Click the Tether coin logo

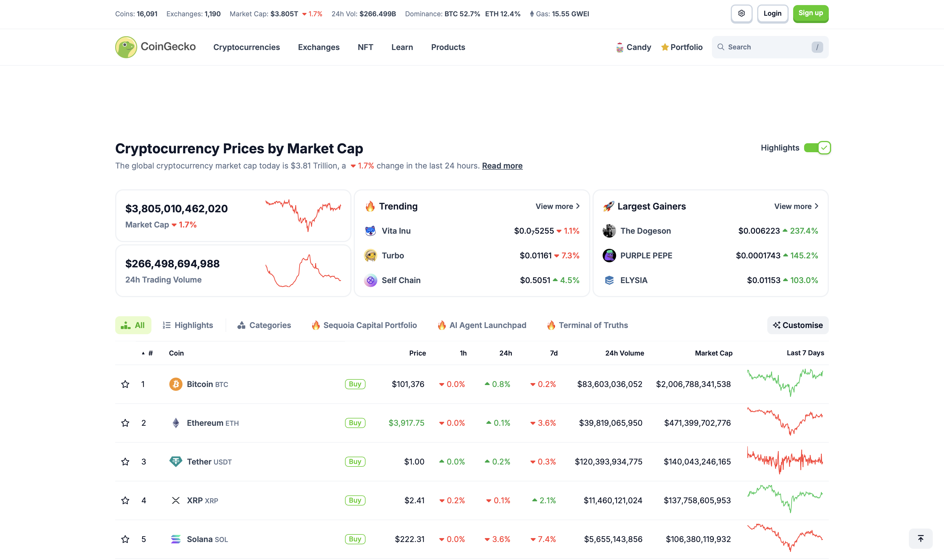(x=176, y=461)
